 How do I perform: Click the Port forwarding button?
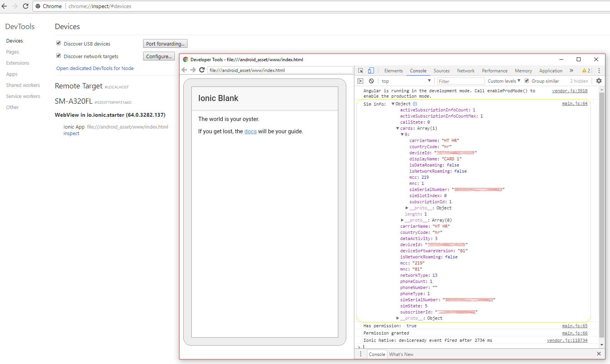click(x=165, y=44)
